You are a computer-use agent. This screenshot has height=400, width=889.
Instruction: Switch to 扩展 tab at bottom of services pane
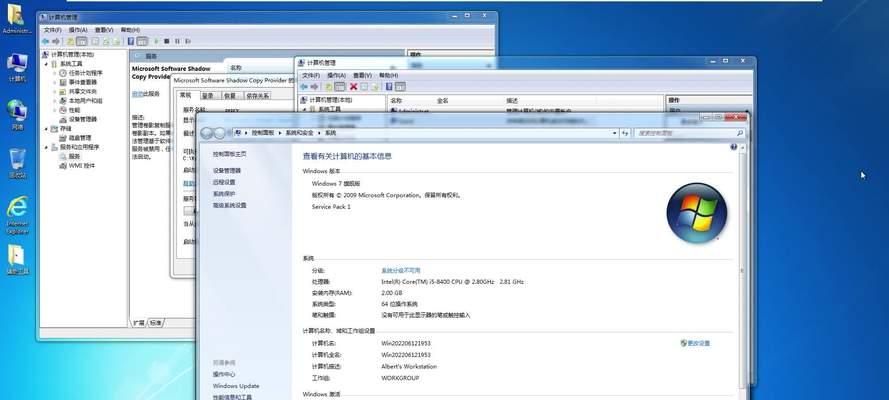[138, 322]
